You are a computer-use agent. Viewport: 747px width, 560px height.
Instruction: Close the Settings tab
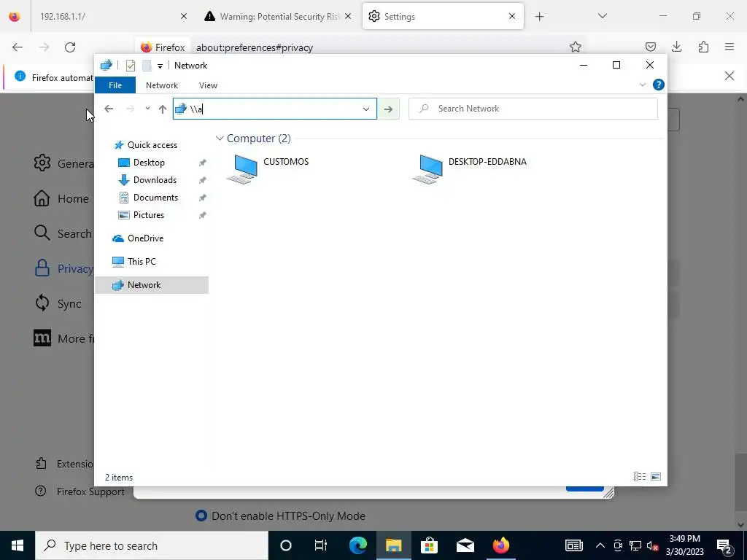512,17
